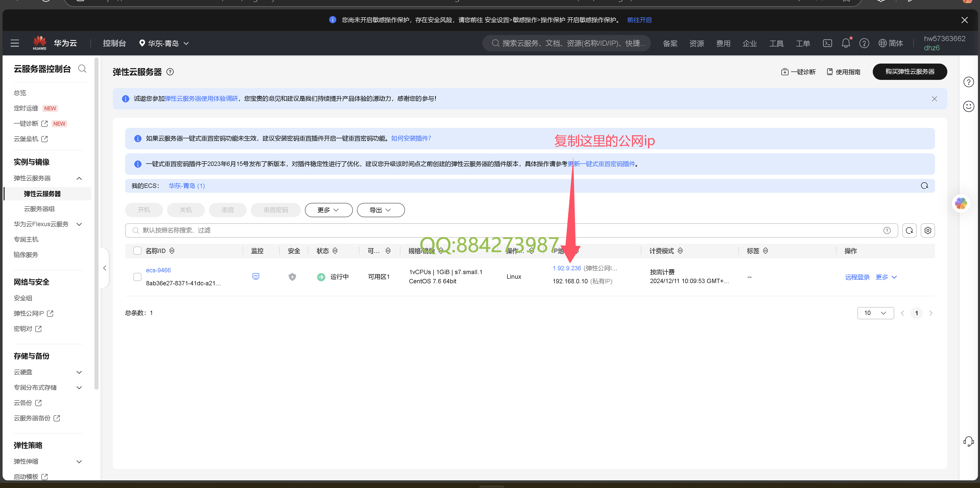
Task: Open table column settings gear
Action: click(927, 230)
